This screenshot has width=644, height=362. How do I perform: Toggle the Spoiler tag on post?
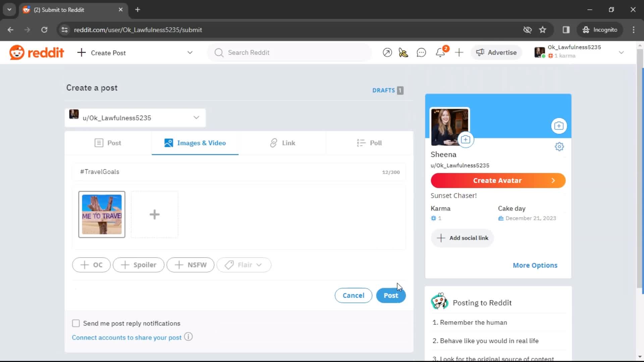pos(138,264)
